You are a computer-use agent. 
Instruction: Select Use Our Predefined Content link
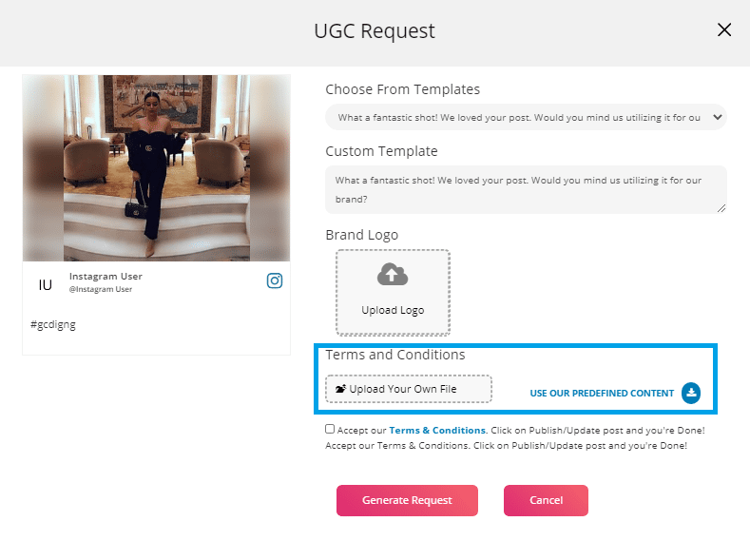coord(602,394)
